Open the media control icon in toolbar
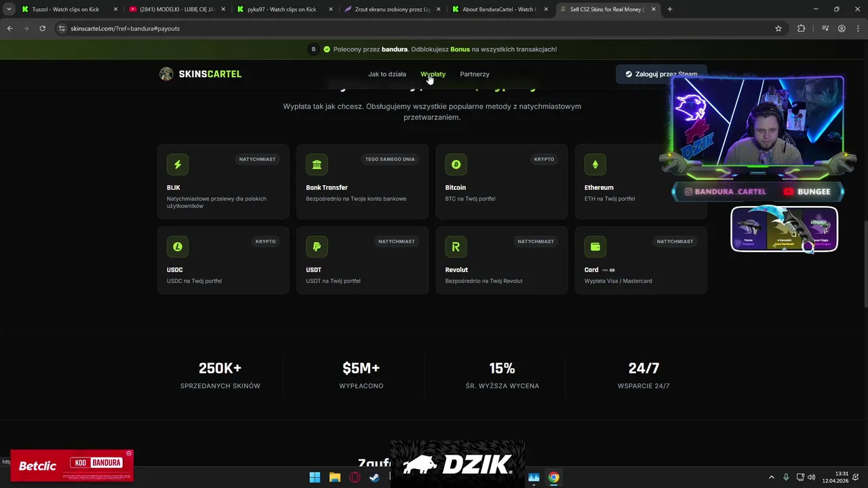This screenshot has width=868, height=488. coord(825,28)
